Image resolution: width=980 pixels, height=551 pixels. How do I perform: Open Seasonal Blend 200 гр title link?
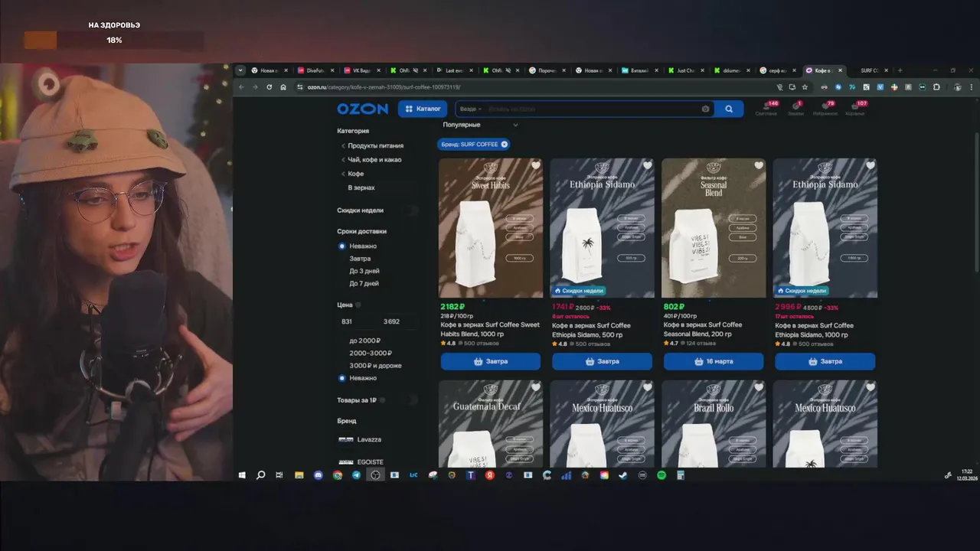click(703, 330)
